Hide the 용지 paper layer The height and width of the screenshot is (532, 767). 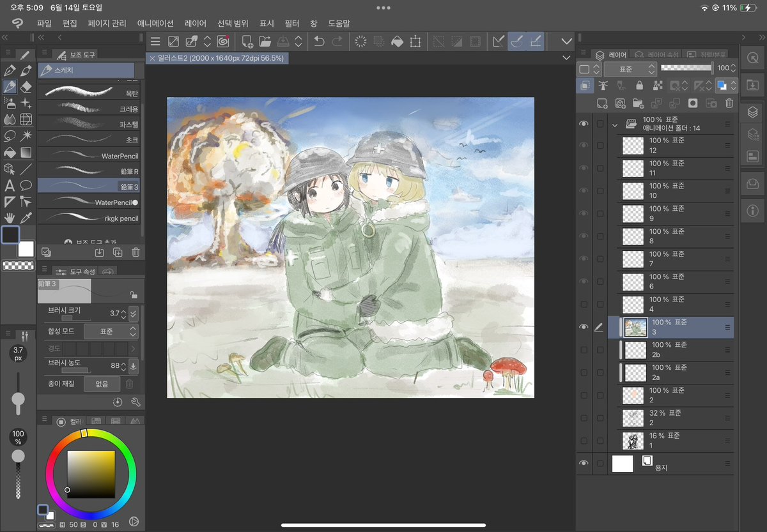pyautogui.click(x=584, y=462)
